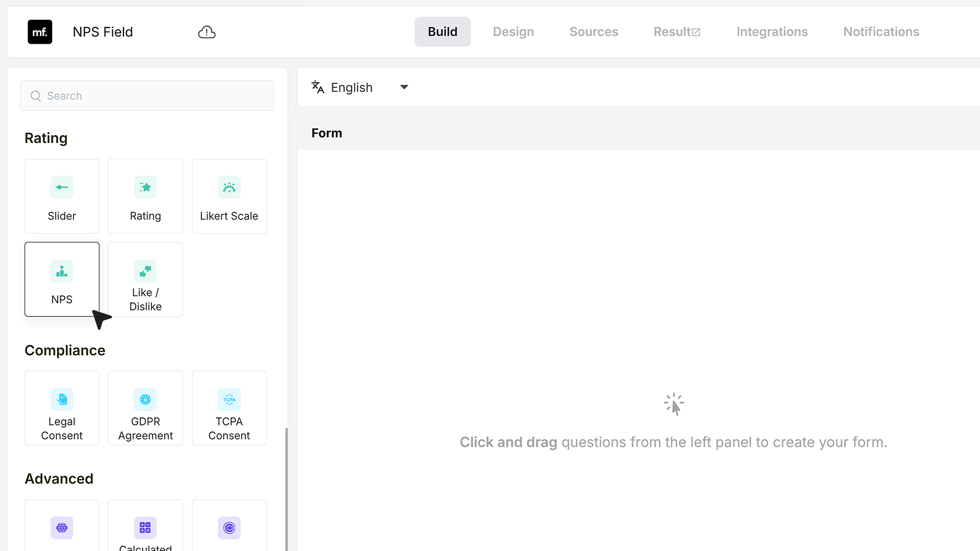
Task: Select the TCPA Consent field
Action: tap(229, 408)
